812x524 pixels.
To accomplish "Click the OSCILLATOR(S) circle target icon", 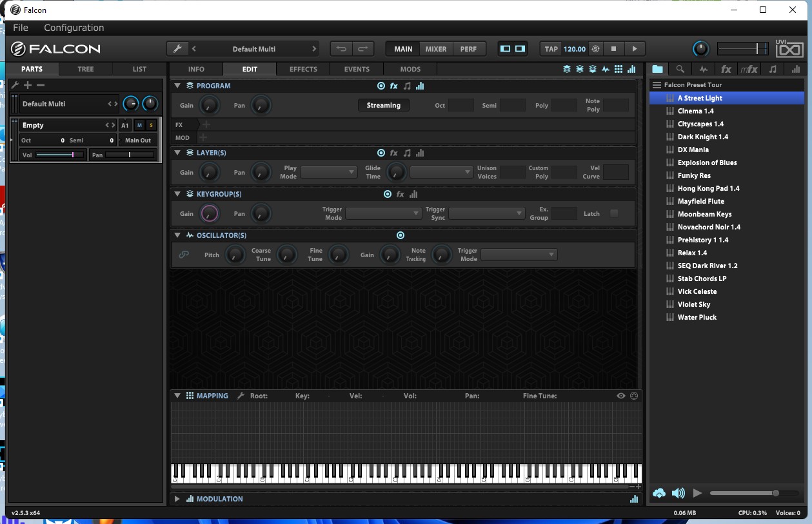I will coord(401,235).
